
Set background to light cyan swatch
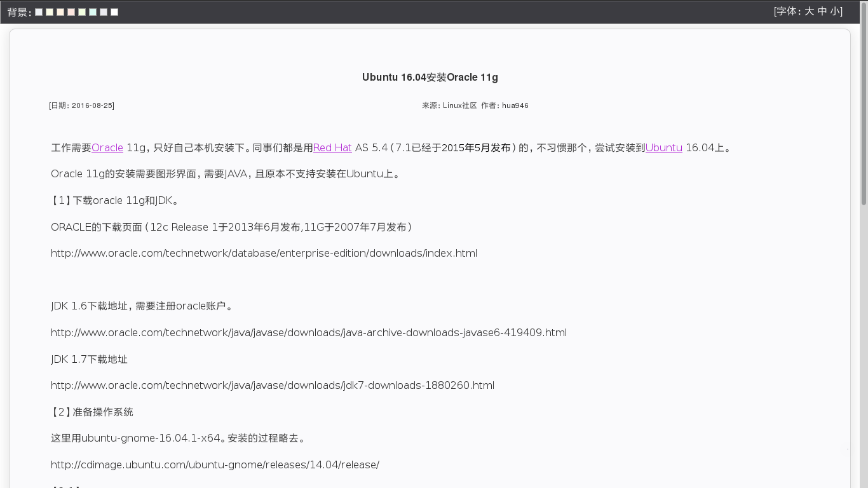click(x=93, y=12)
